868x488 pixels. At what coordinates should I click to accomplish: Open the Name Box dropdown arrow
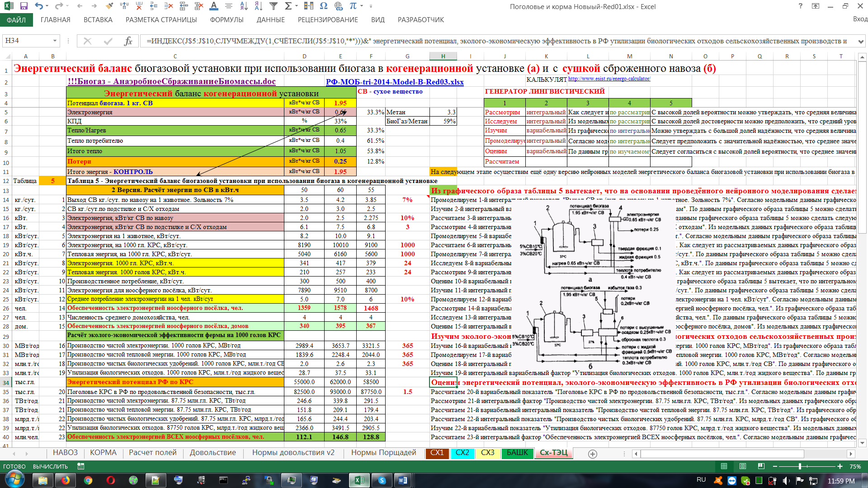click(x=55, y=41)
